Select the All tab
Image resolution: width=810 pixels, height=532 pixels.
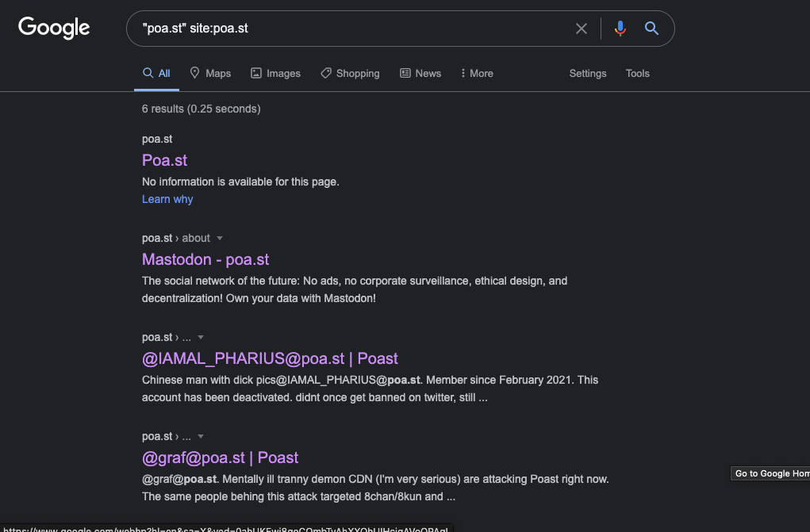[x=156, y=74]
